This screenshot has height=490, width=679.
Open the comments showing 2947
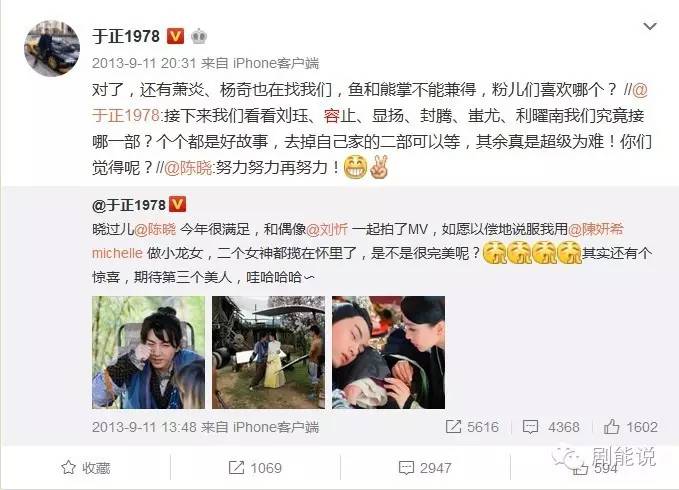(x=425, y=468)
